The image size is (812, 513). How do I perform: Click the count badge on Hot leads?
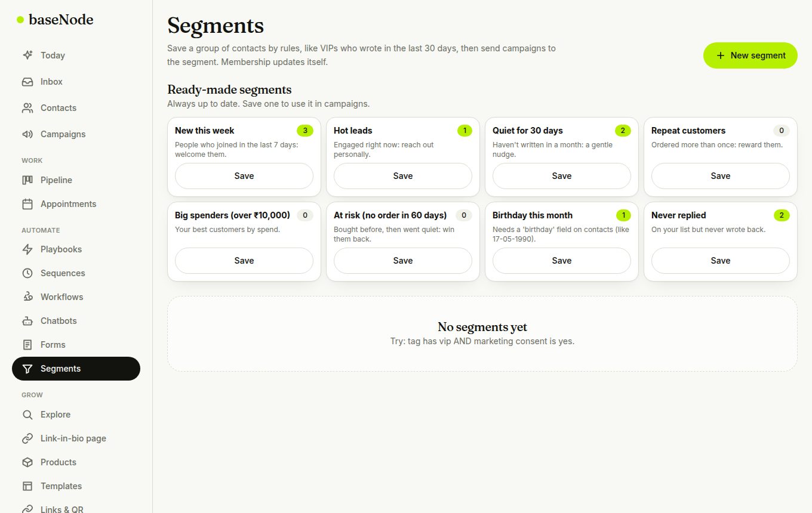465,131
